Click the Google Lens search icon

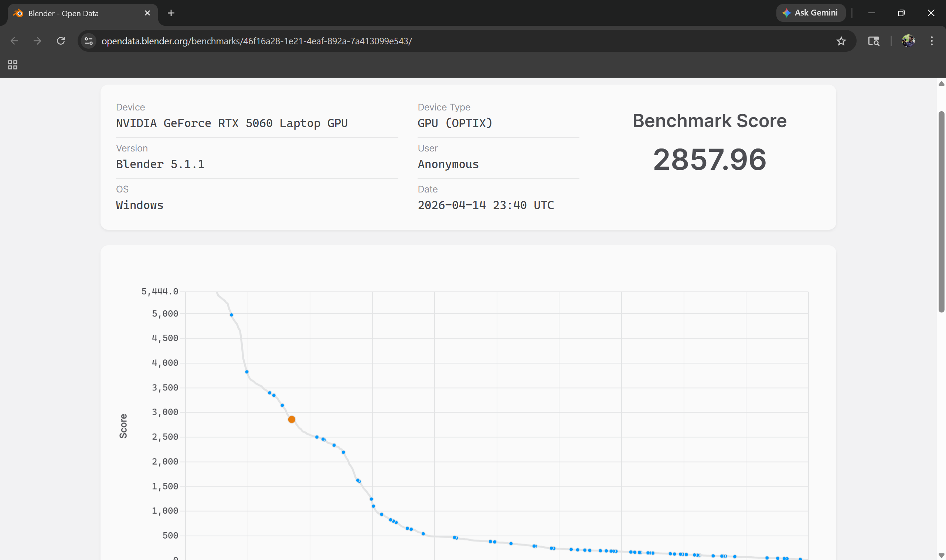874,41
